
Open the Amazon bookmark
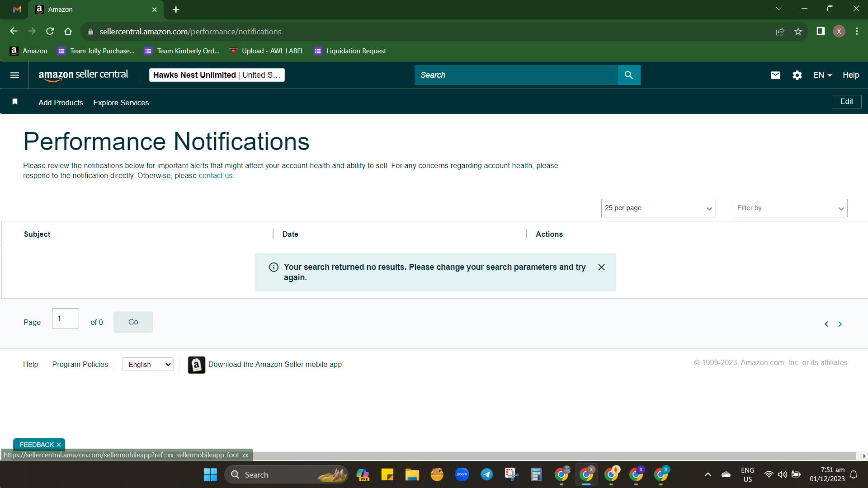pos(28,51)
